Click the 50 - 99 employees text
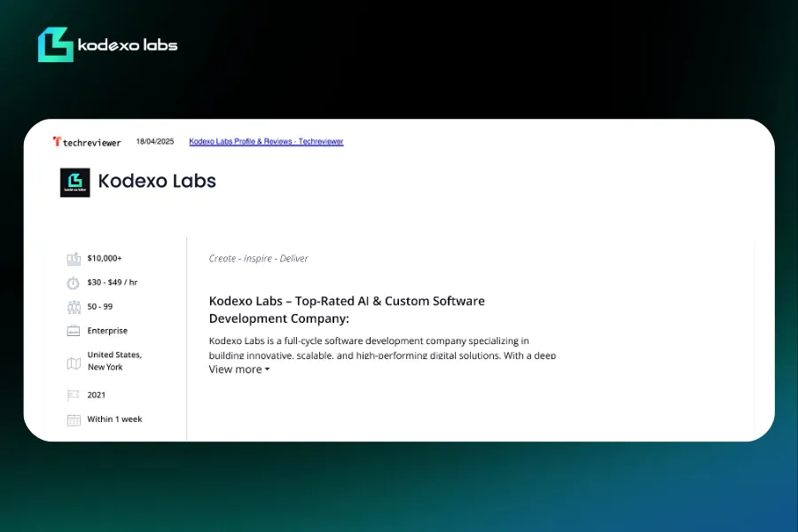The height and width of the screenshot is (532, 798). pyautogui.click(x=99, y=307)
